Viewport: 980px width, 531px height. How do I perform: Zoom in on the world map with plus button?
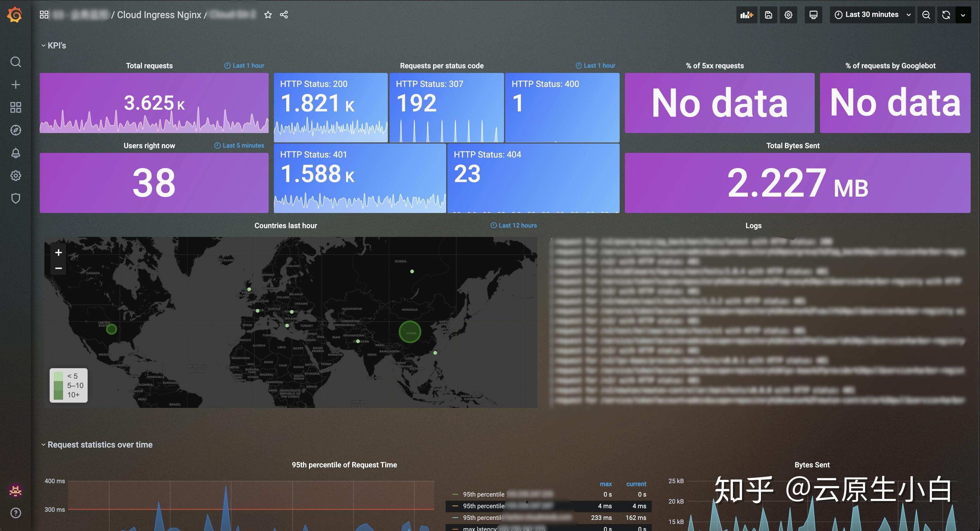pyautogui.click(x=58, y=252)
